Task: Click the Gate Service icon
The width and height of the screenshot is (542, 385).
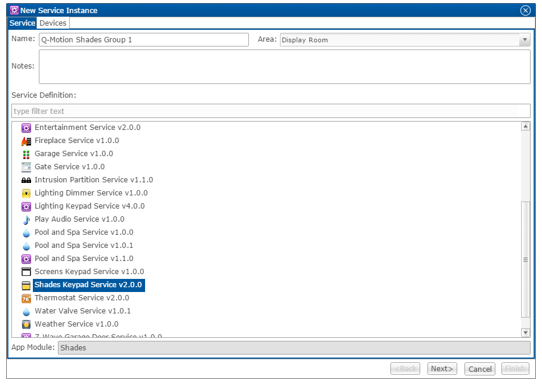Action: point(26,167)
